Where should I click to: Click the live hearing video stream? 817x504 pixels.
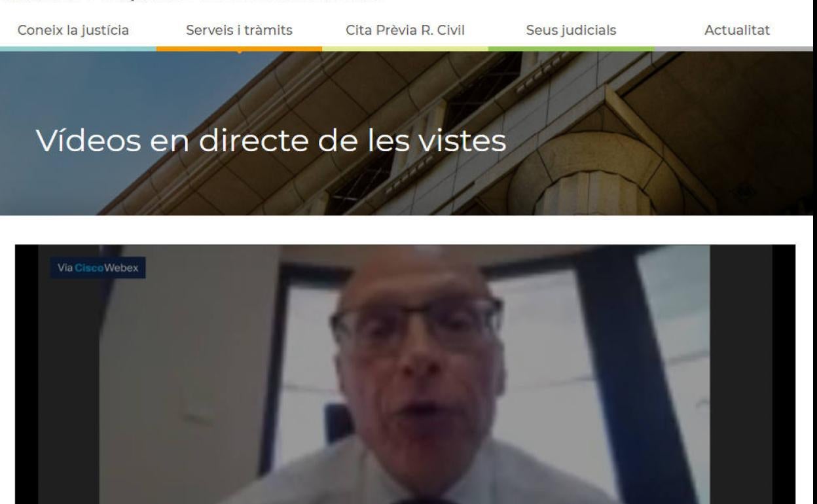point(405,374)
